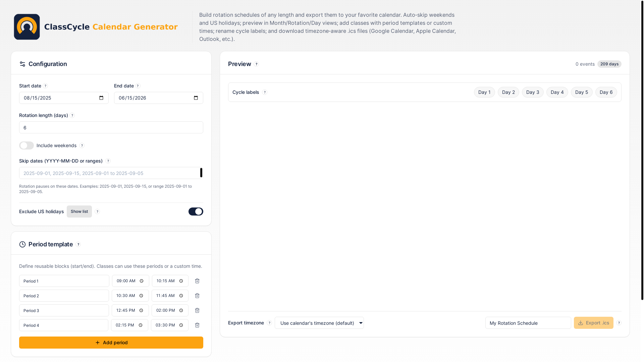Open the Start date help tooltip icon
This screenshot has height=362, width=644.
pyautogui.click(x=45, y=86)
